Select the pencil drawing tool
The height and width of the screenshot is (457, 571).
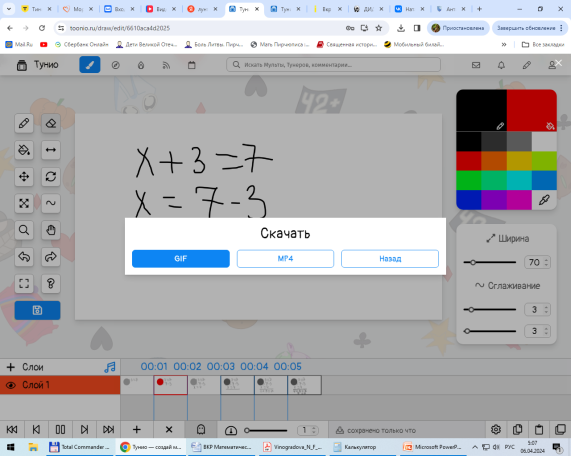pos(24,123)
